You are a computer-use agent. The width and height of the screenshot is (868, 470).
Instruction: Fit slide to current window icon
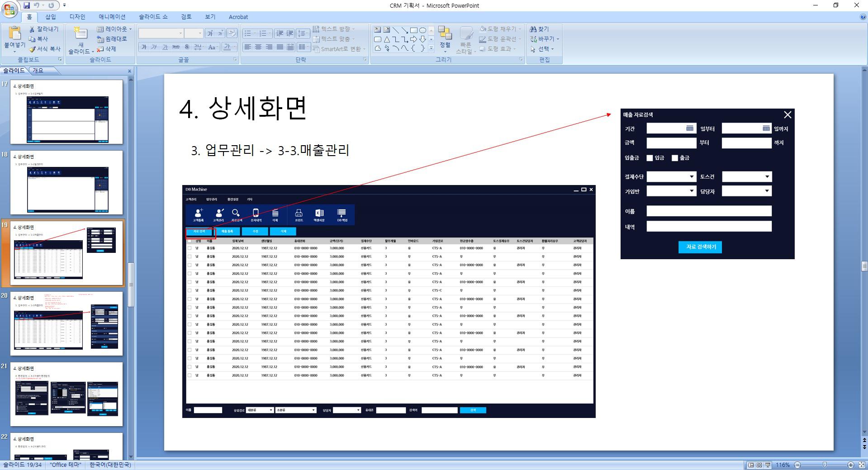point(862,465)
